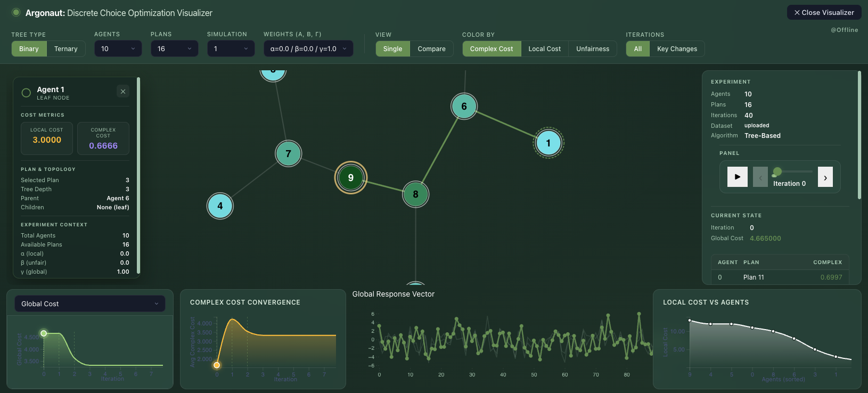Open the Global Cost chart selector

[x=90, y=304]
